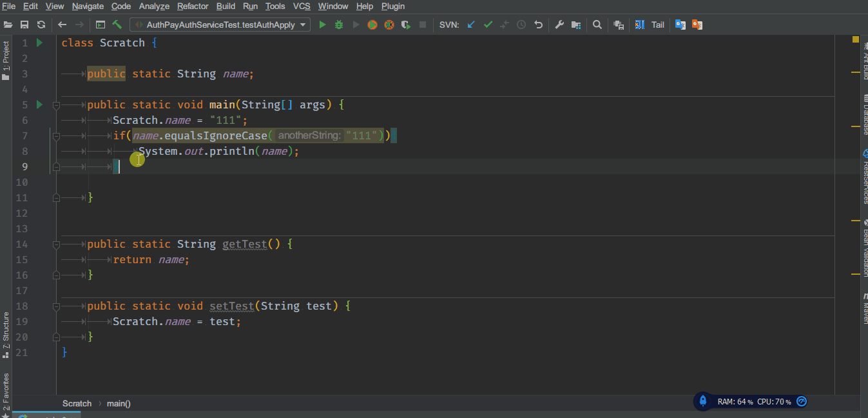This screenshot has width=868, height=418.
Task: Click the green Run button in toolbar
Action: tap(323, 25)
